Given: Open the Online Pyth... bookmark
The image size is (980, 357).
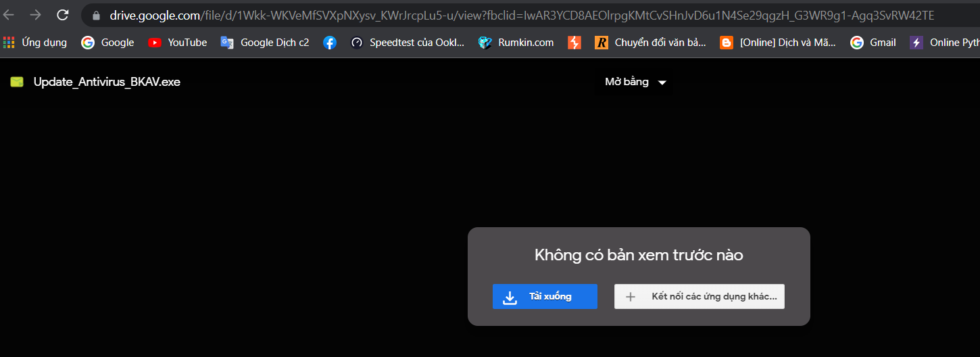Looking at the screenshot, I should click(x=945, y=43).
